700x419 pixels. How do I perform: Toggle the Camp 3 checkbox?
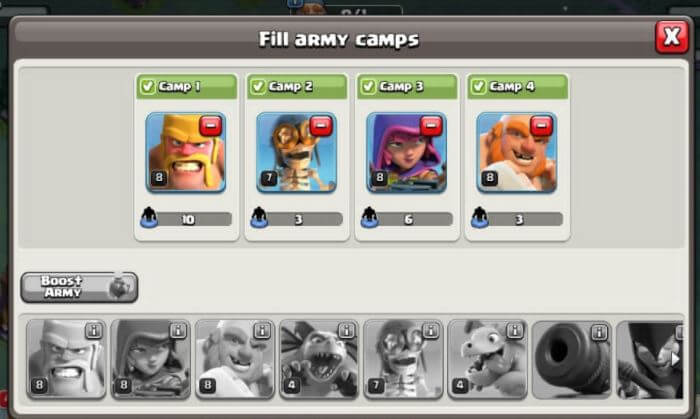coord(368,86)
